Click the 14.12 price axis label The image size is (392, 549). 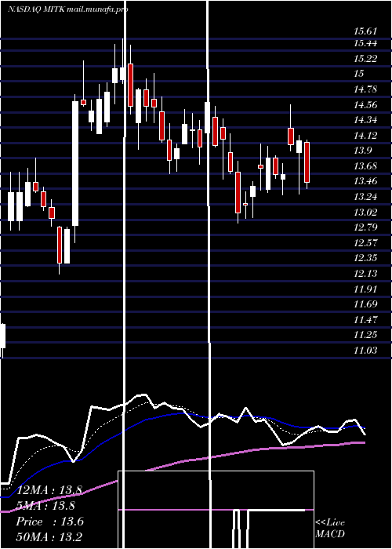pyautogui.click(x=365, y=136)
